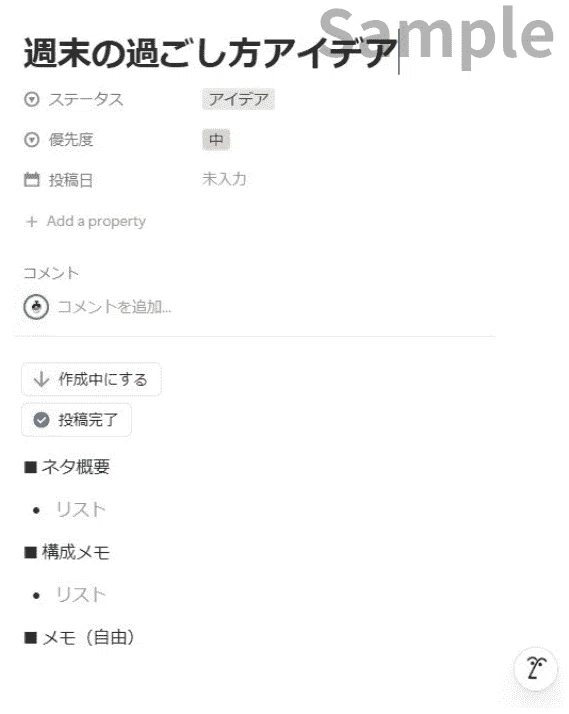569x714 pixels.
Task: Click the 投稿日 calendar icon
Action: coord(31,179)
